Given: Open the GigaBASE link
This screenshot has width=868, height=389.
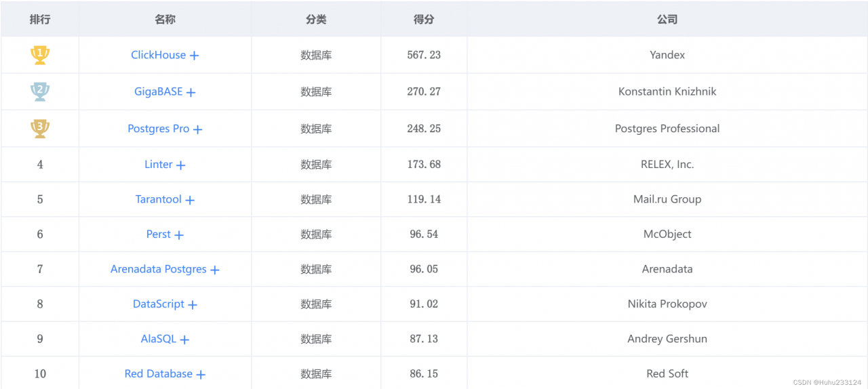Looking at the screenshot, I should pos(158,91).
